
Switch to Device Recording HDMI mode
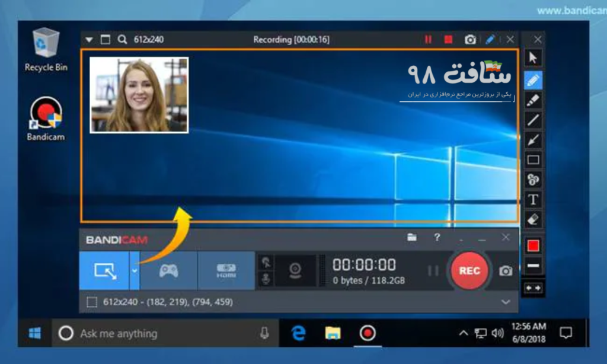click(x=228, y=271)
